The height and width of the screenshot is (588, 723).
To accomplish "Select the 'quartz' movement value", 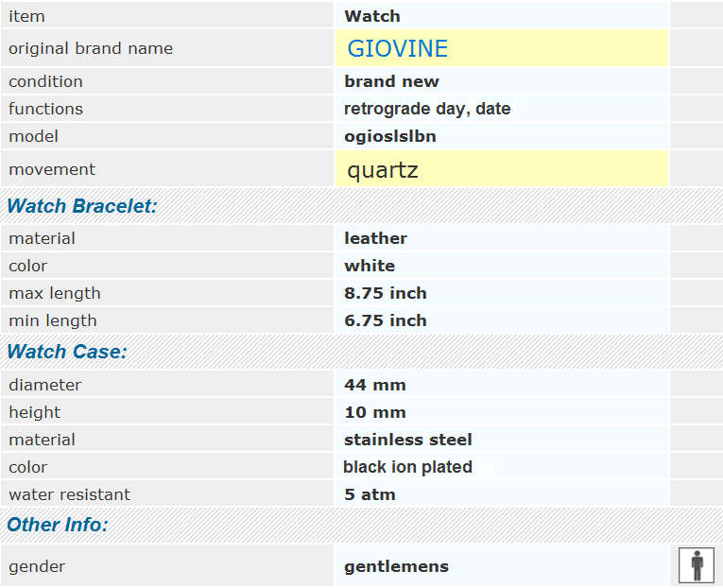I will pyautogui.click(x=382, y=170).
